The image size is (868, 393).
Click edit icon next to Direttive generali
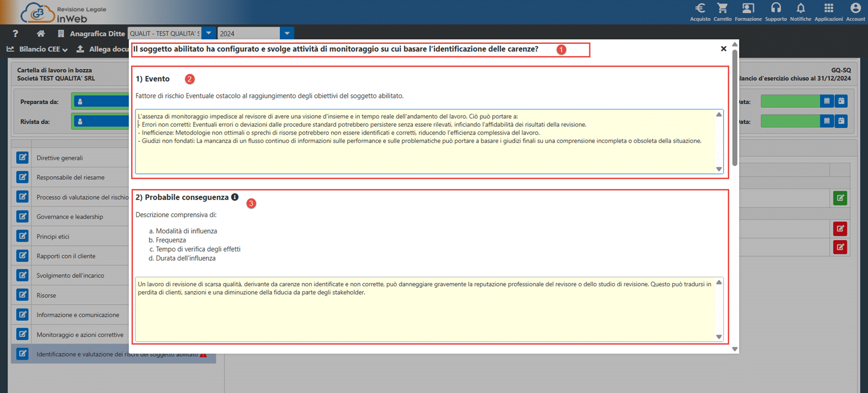(22, 158)
